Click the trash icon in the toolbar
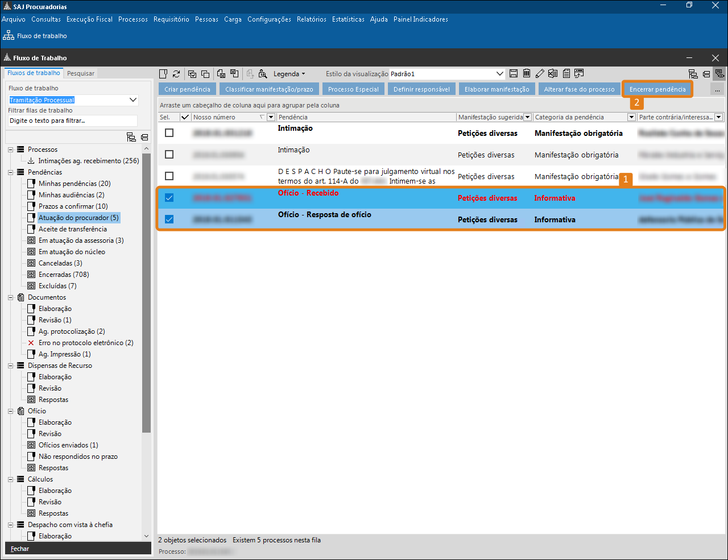 click(527, 73)
